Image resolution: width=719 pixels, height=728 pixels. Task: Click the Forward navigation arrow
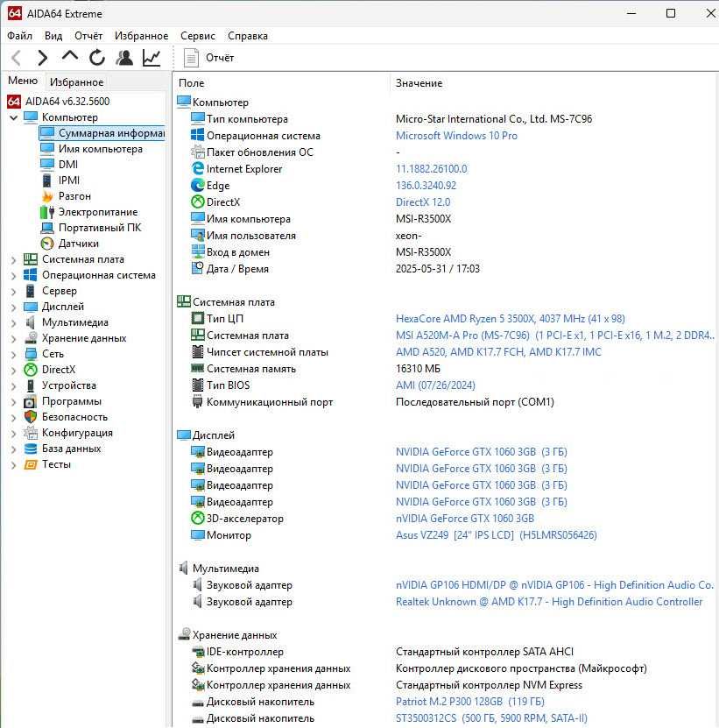click(42, 58)
